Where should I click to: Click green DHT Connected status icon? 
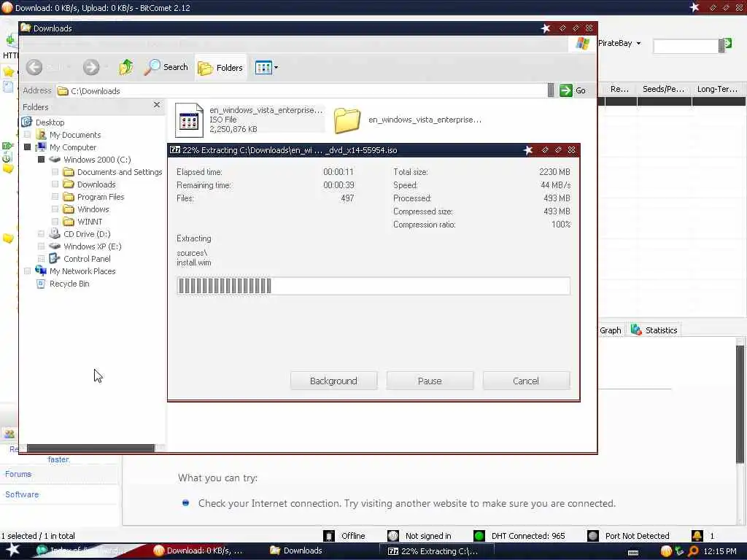click(x=479, y=536)
